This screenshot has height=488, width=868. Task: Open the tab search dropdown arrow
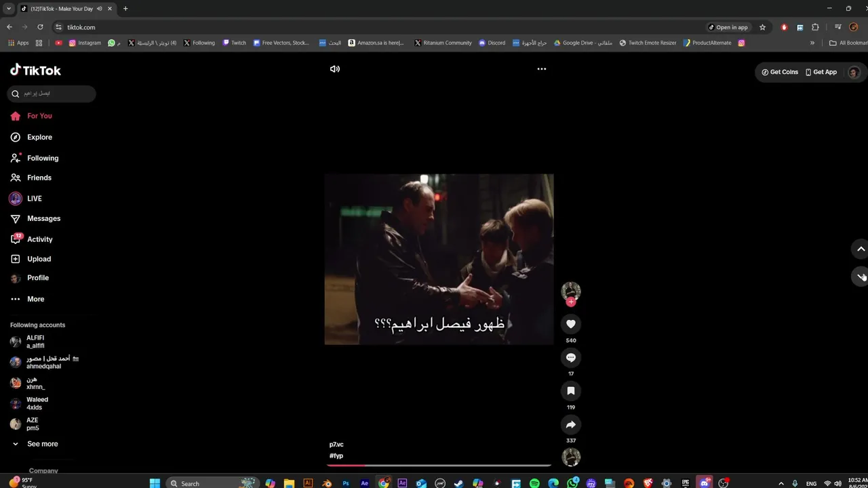[7, 9]
